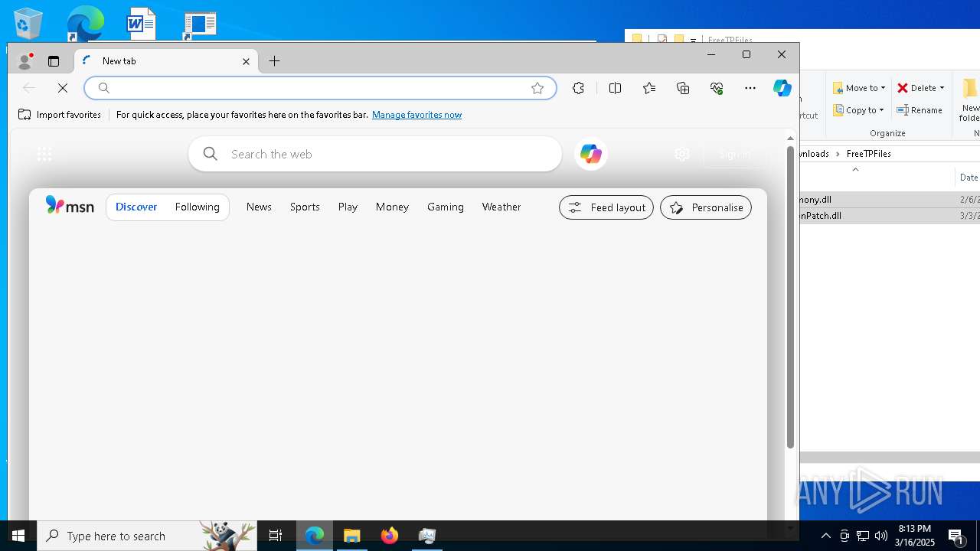Open Manage favorites now link
This screenshot has width=980, height=551.
[416, 115]
